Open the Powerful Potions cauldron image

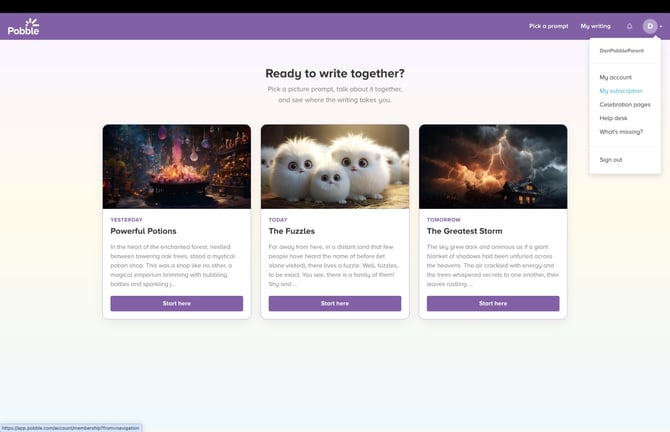coord(176,167)
